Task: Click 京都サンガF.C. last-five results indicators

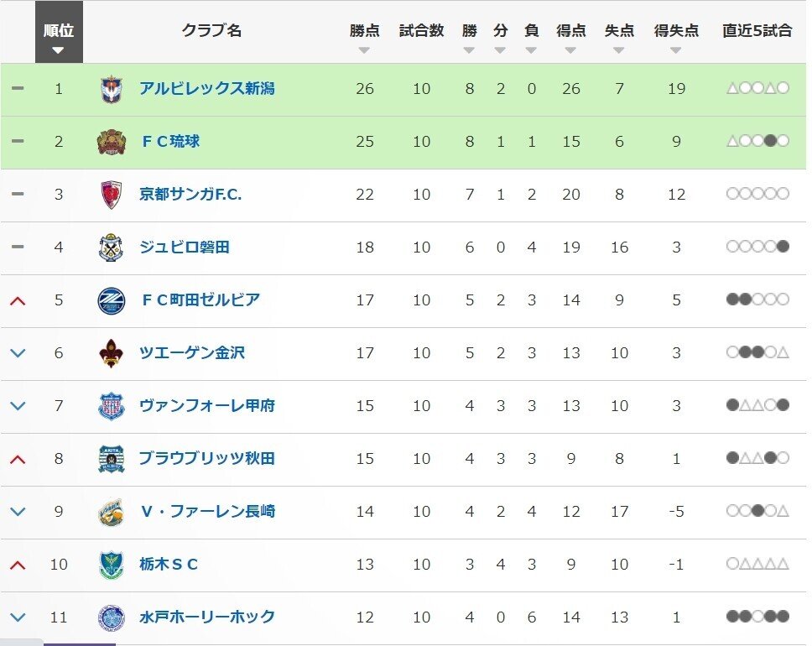Action: point(758,195)
